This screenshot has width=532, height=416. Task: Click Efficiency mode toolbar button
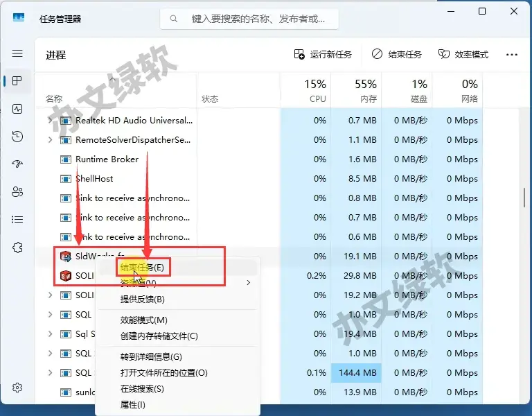(x=463, y=54)
